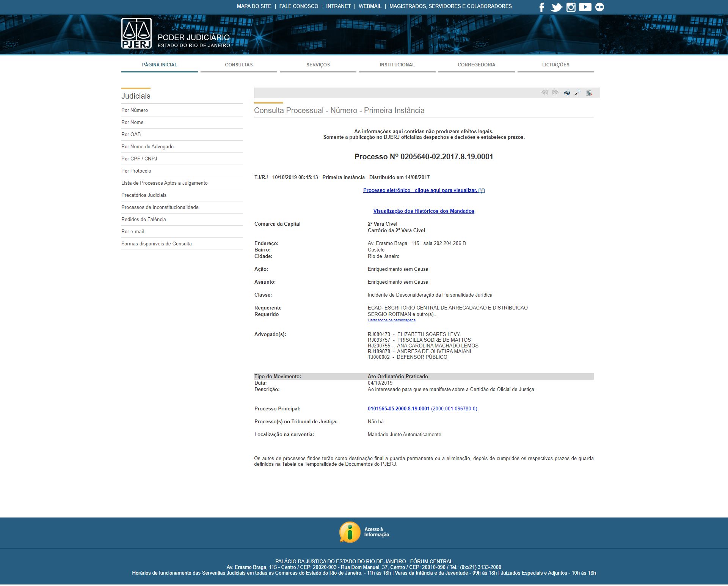Click the rewind double-arrow in toolbar
Viewport: 728px width, 586px height.
click(x=544, y=93)
